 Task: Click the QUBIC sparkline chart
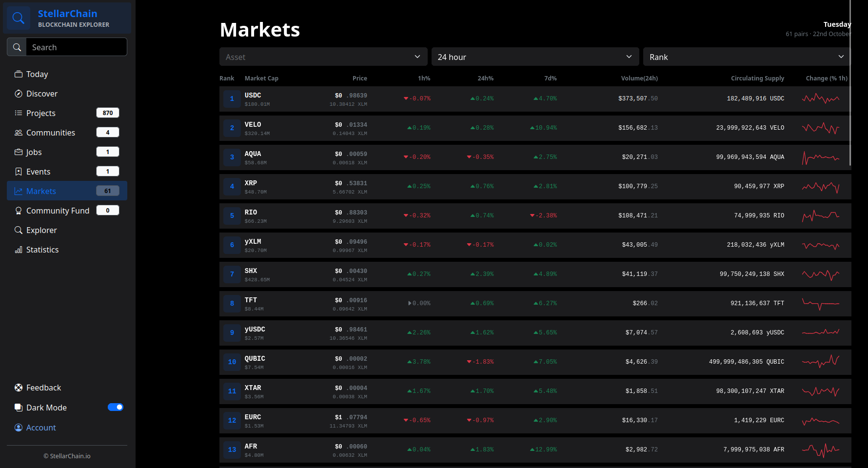coord(821,362)
